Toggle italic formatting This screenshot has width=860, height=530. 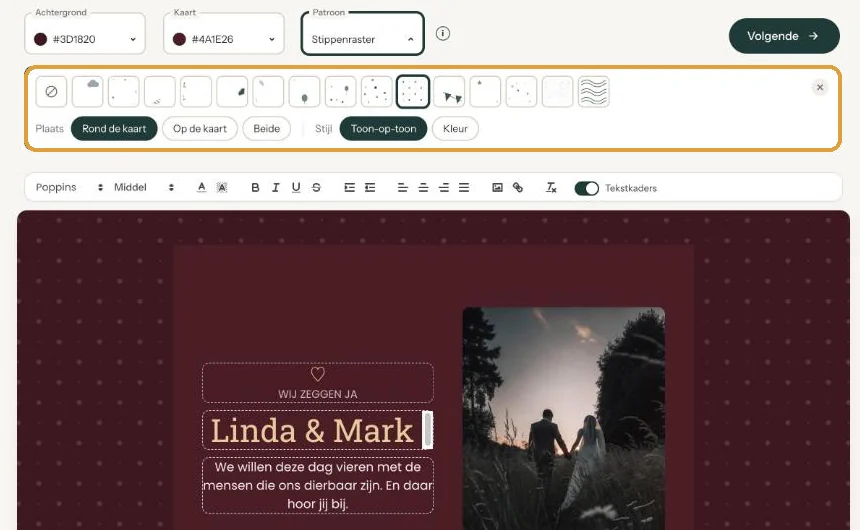coord(275,188)
